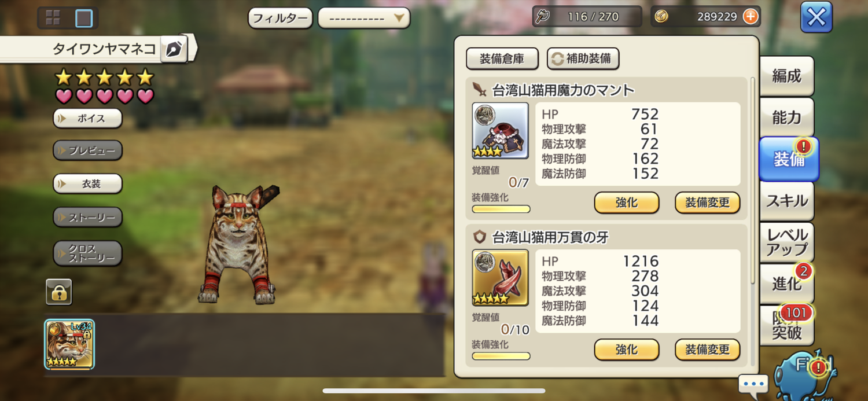Switch to the スキル tab

pos(786,201)
